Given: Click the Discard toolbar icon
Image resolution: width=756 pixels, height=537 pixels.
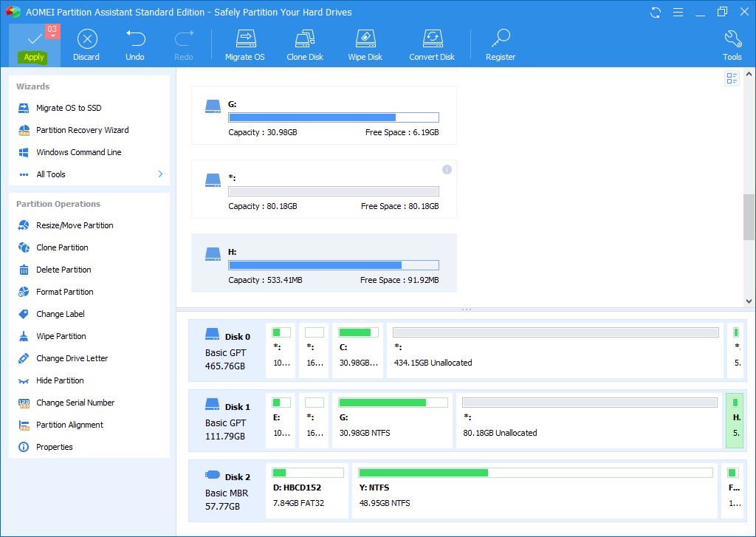Looking at the screenshot, I should [86, 39].
